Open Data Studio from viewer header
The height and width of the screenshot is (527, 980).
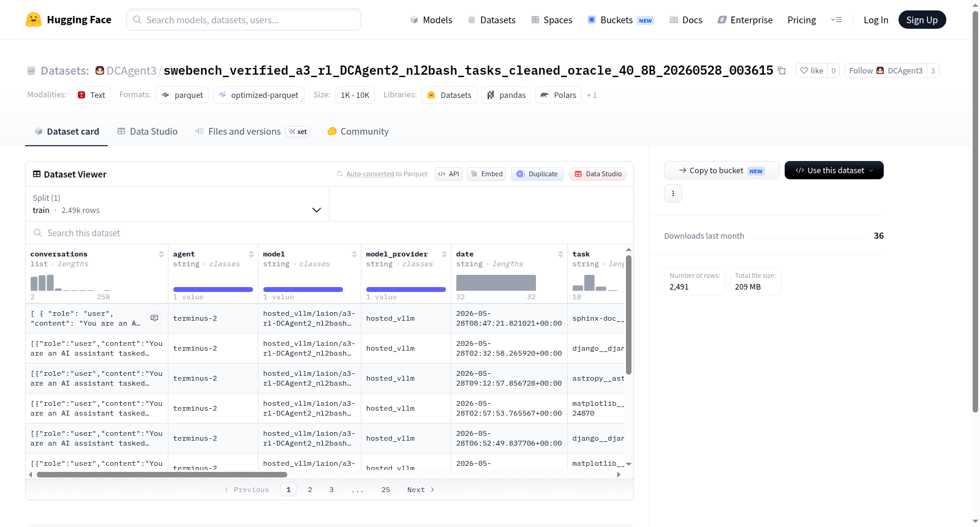[x=598, y=174]
